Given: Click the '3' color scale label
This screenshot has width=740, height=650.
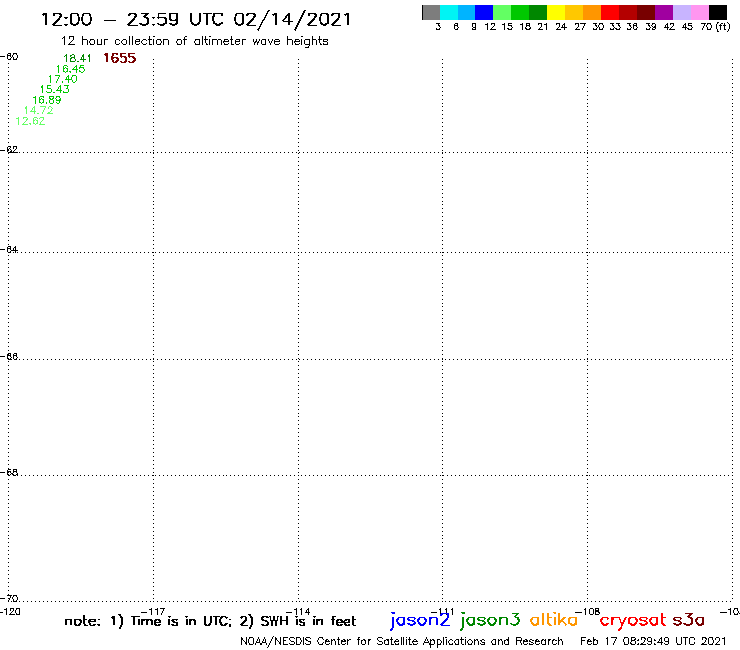Looking at the screenshot, I should 438,27.
